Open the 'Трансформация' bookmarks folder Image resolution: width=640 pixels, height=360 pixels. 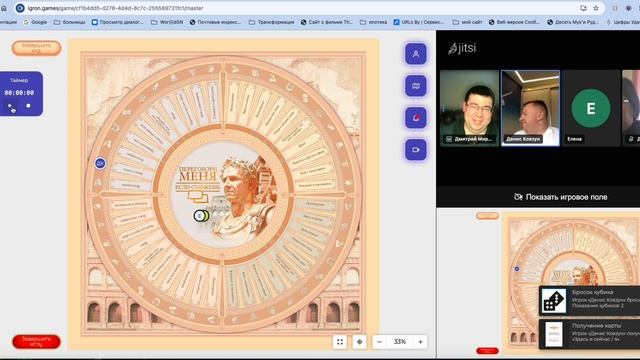coord(271,22)
